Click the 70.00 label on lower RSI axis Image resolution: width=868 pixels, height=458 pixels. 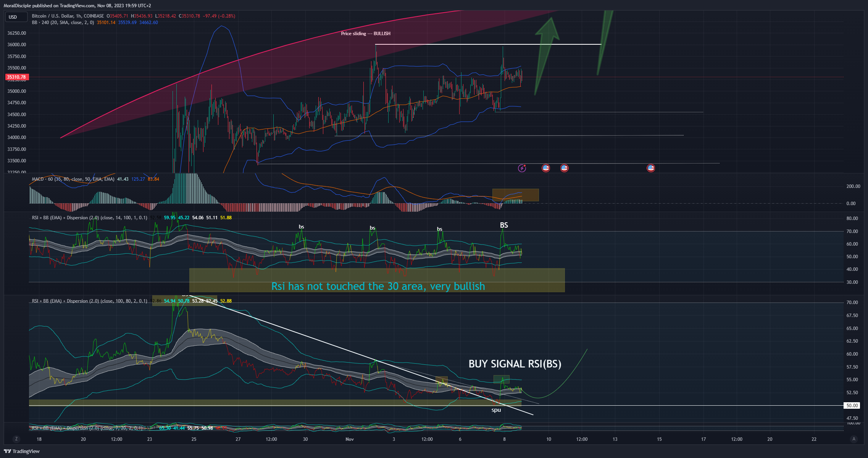[x=852, y=303]
